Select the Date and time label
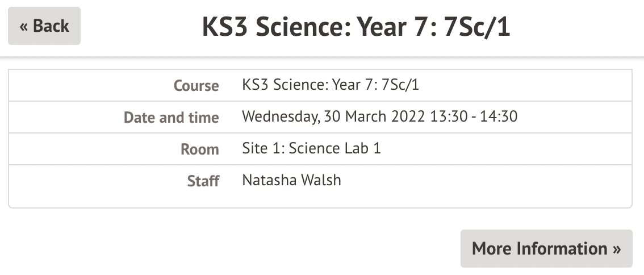This screenshot has height=275, width=644. click(x=171, y=118)
